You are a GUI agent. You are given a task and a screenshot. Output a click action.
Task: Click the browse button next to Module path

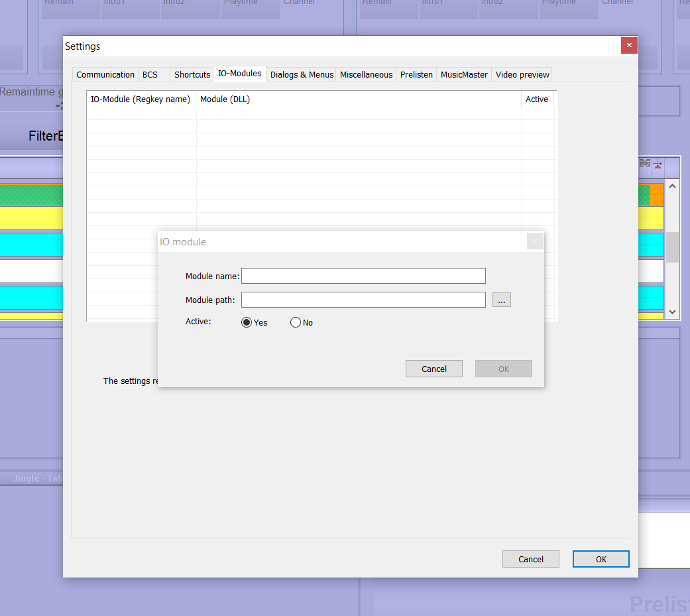501,300
